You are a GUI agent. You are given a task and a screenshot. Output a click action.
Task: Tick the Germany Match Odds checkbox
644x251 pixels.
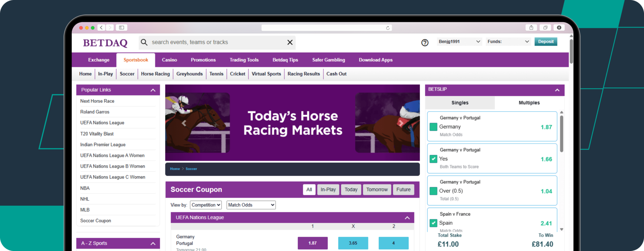click(433, 127)
